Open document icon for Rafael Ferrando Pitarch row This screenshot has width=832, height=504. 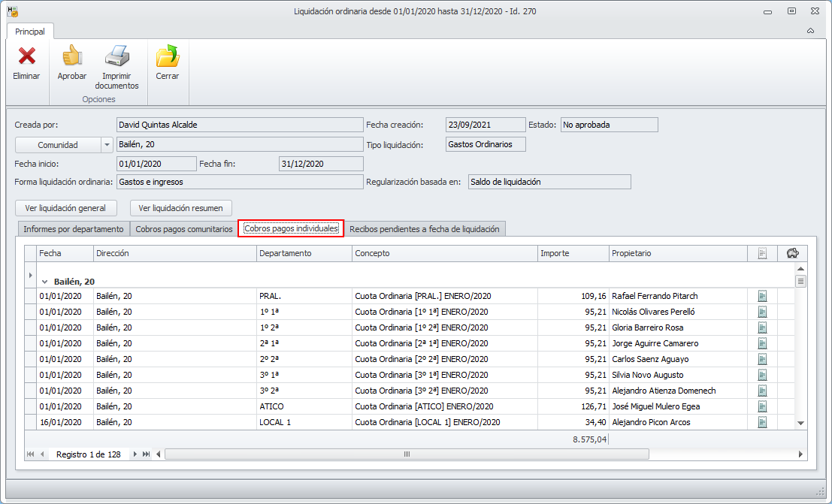point(763,296)
